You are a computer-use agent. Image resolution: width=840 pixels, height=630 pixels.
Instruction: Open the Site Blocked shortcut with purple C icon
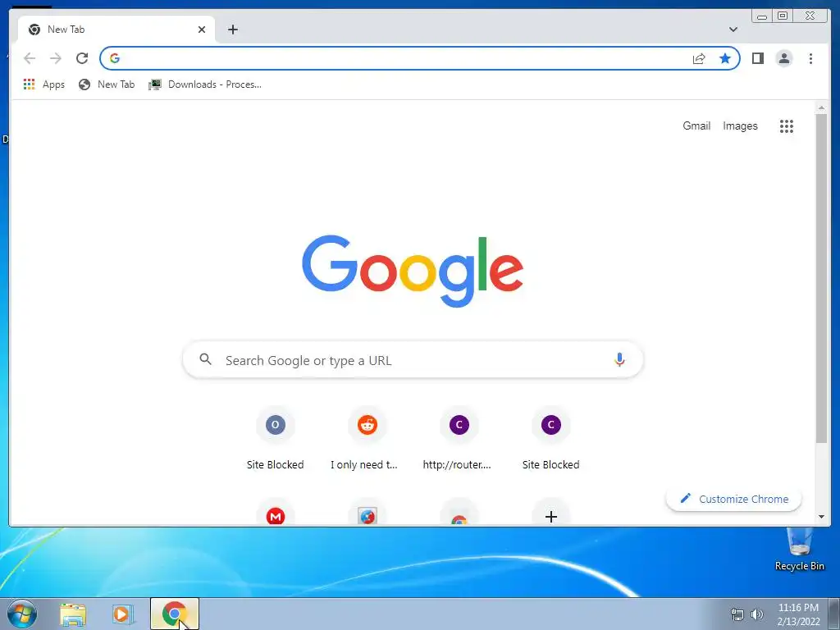point(550,440)
